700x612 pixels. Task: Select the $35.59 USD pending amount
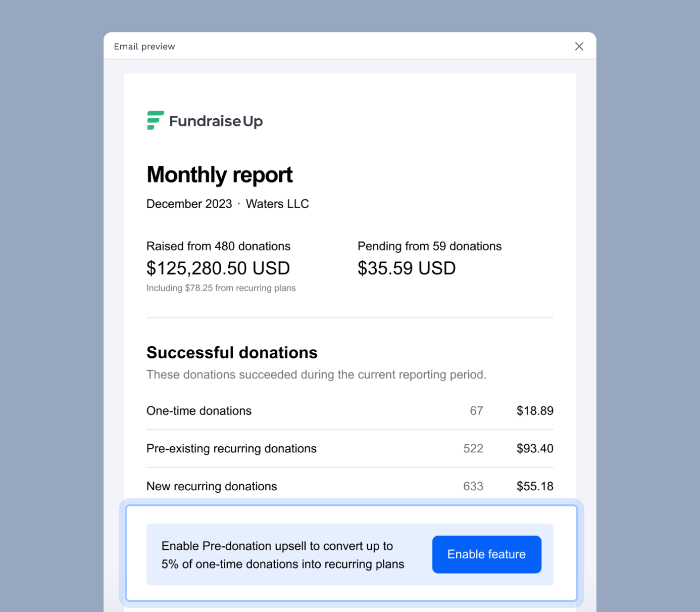pyautogui.click(x=407, y=268)
